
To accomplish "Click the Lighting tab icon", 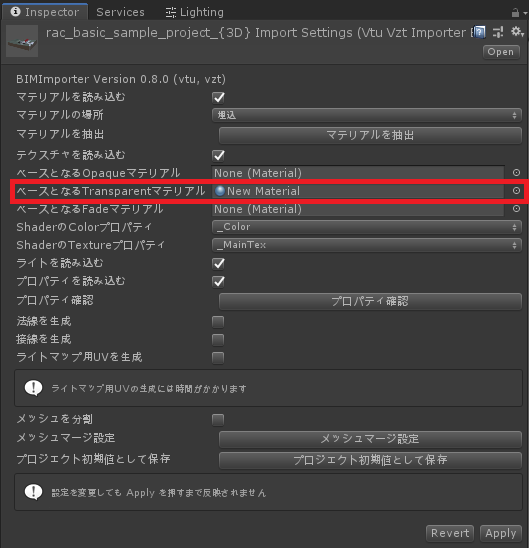I will (x=171, y=13).
